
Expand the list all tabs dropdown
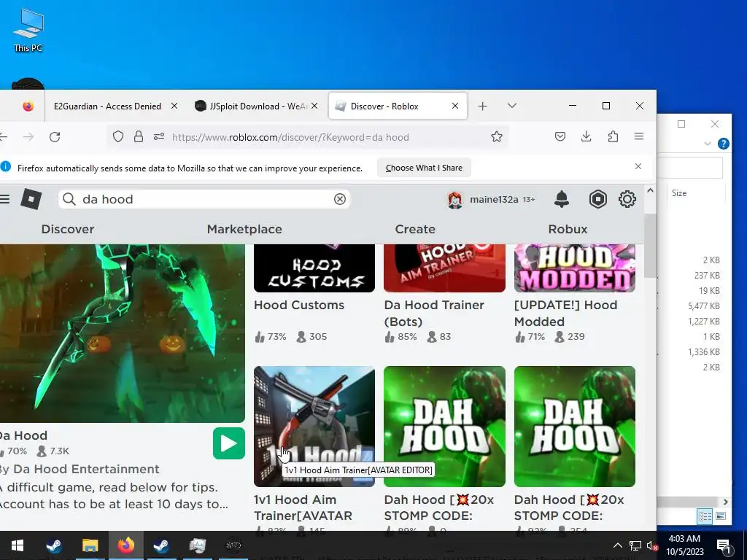coord(512,106)
